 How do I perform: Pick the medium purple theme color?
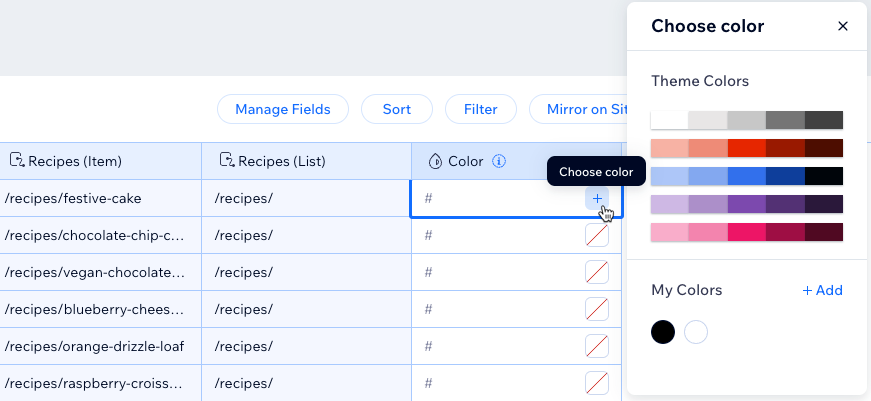(747, 204)
